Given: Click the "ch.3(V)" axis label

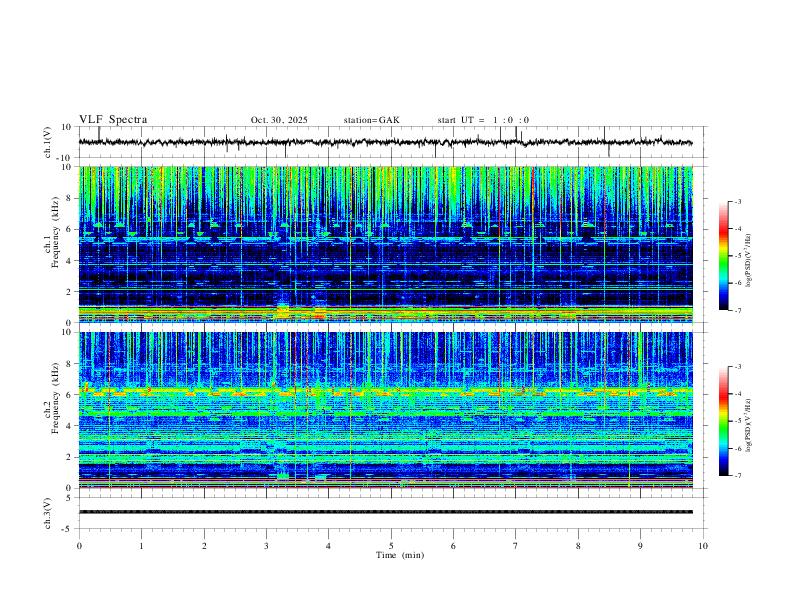Looking at the screenshot, I should pos(48,513).
